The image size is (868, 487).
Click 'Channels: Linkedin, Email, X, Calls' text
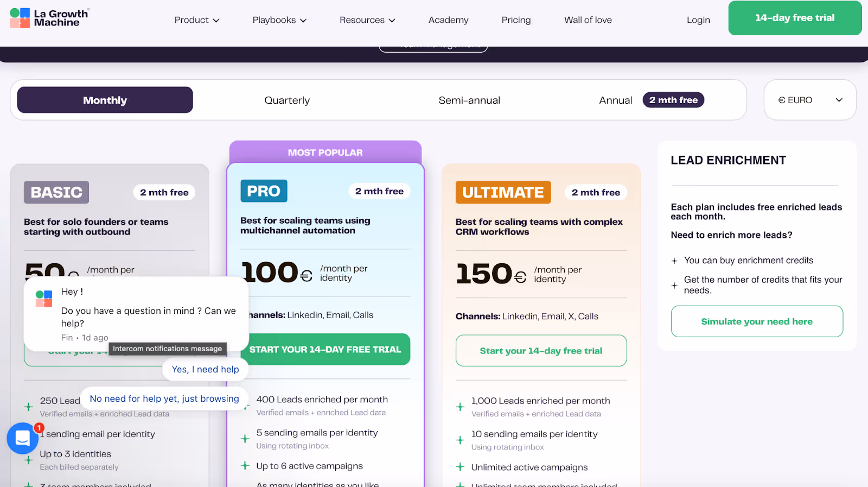pyautogui.click(x=527, y=316)
